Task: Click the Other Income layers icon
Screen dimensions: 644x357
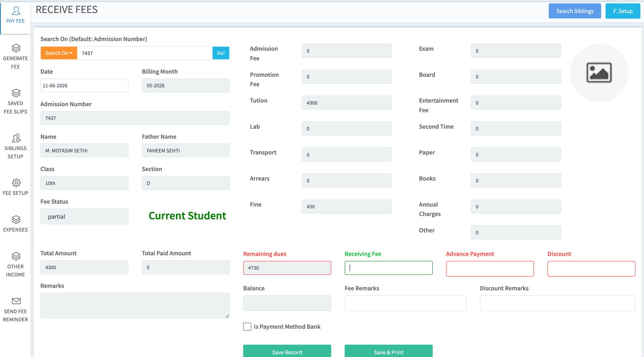Action: 16,256
